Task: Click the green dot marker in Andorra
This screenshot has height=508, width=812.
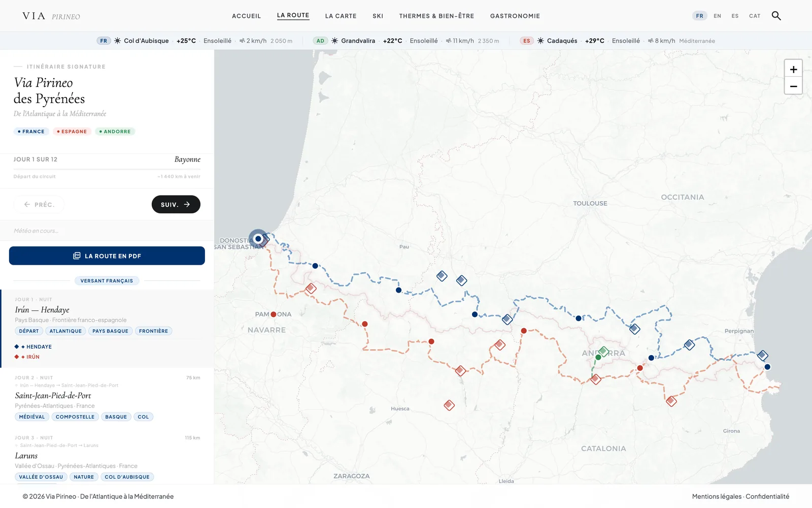Action: [x=598, y=358]
